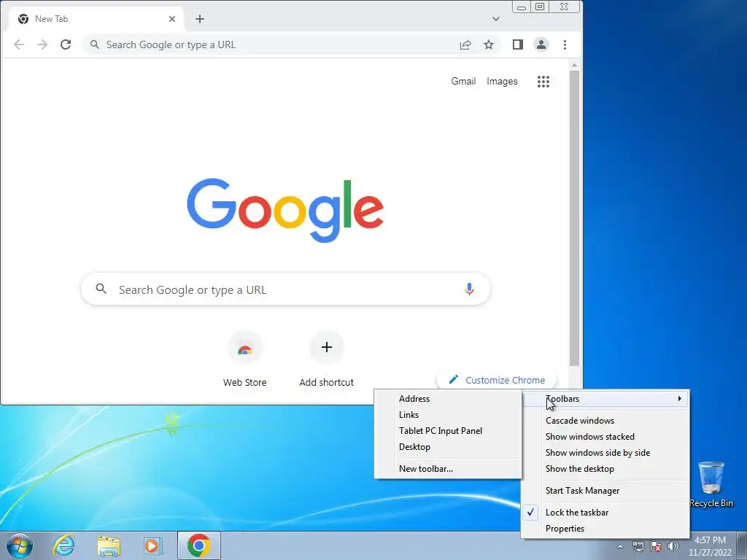747x560 pixels.
Task: Choose New toolbar... option
Action: 449,469
